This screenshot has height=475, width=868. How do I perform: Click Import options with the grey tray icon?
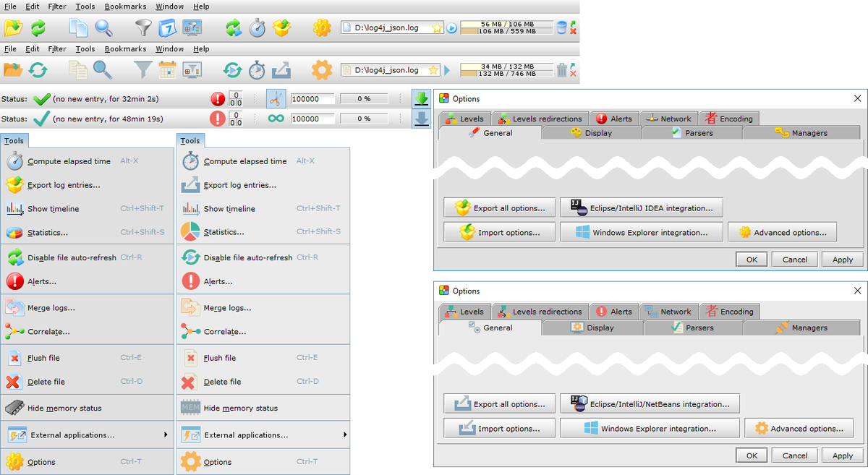(x=500, y=428)
